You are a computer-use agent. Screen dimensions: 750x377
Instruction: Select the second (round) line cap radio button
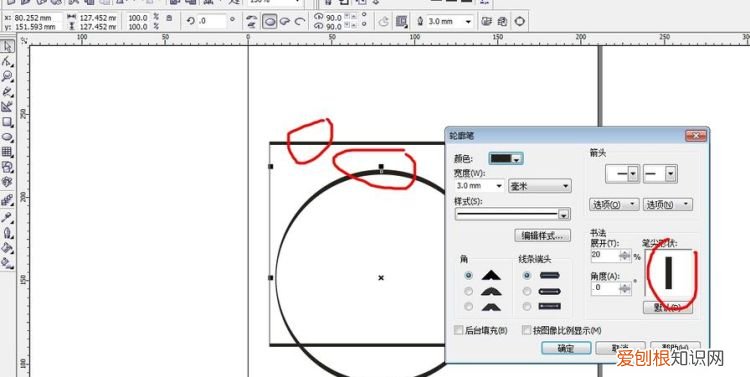coord(527,291)
